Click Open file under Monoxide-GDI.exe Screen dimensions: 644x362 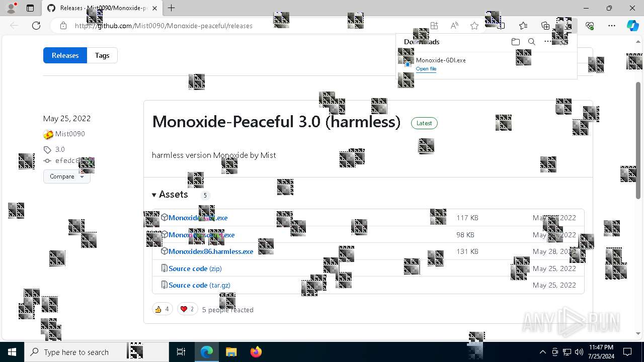click(426, 69)
